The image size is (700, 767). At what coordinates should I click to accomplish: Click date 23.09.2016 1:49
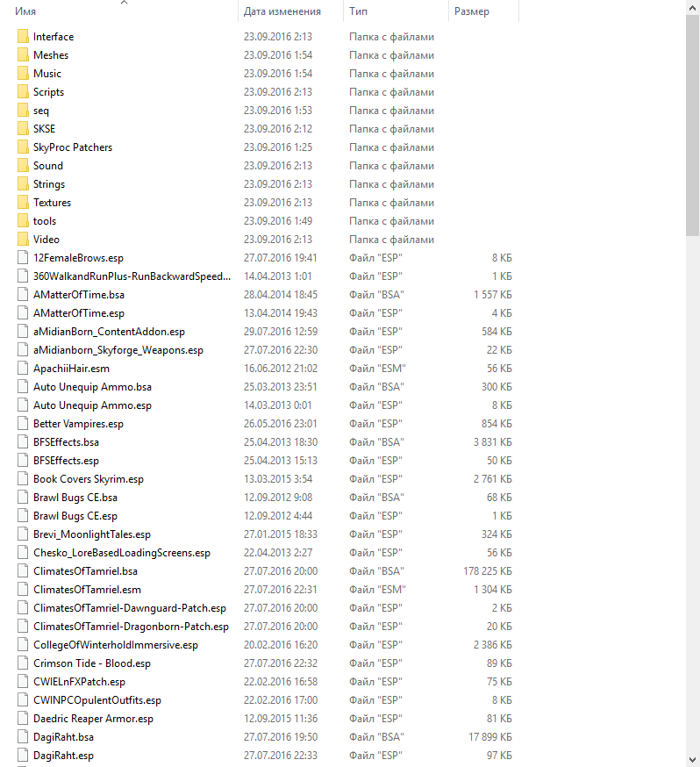(278, 221)
